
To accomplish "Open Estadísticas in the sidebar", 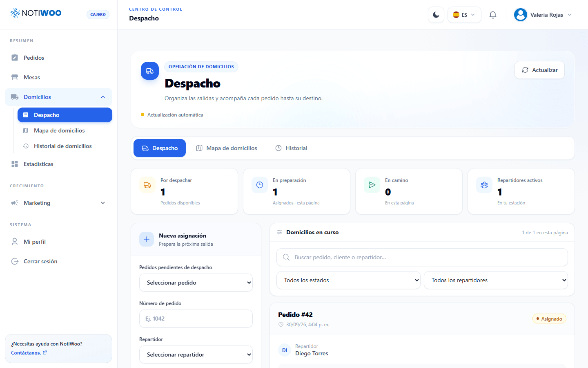I will (x=58, y=164).
